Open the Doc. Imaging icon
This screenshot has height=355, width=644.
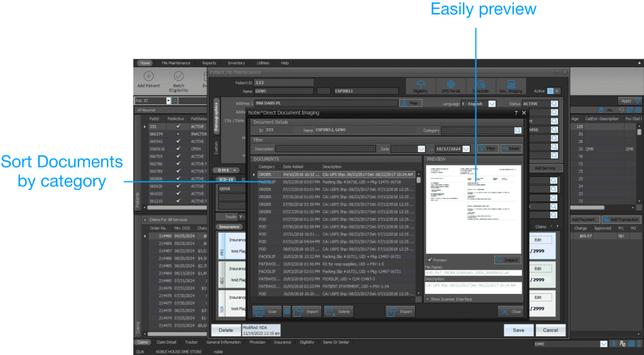click(511, 86)
